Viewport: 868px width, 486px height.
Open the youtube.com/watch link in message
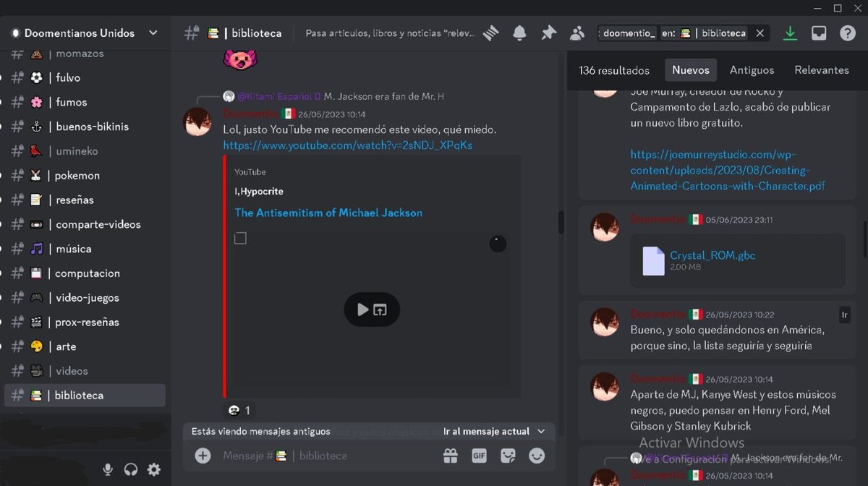point(347,145)
